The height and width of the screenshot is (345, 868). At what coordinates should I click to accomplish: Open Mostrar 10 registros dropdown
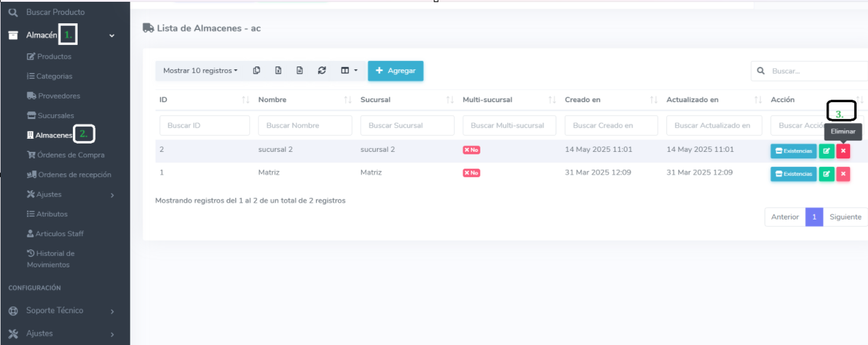tap(200, 71)
